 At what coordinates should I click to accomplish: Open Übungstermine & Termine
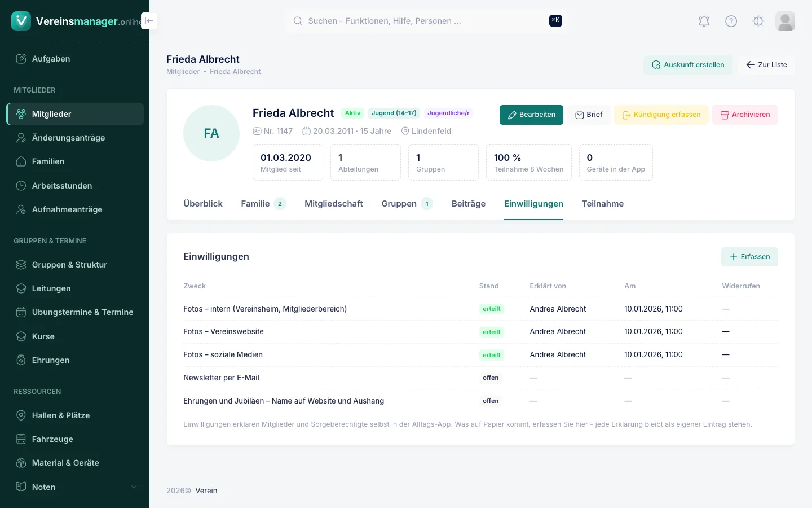pyautogui.click(x=74, y=312)
